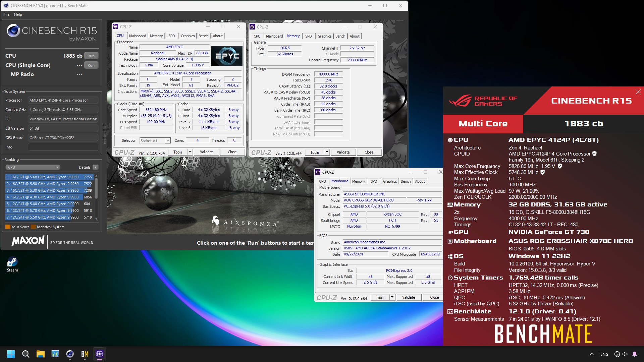The height and width of the screenshot is (362, 644).
Task: Open Bench tab in CPU window
Action: pyautogui.click(x=203, y=36)
